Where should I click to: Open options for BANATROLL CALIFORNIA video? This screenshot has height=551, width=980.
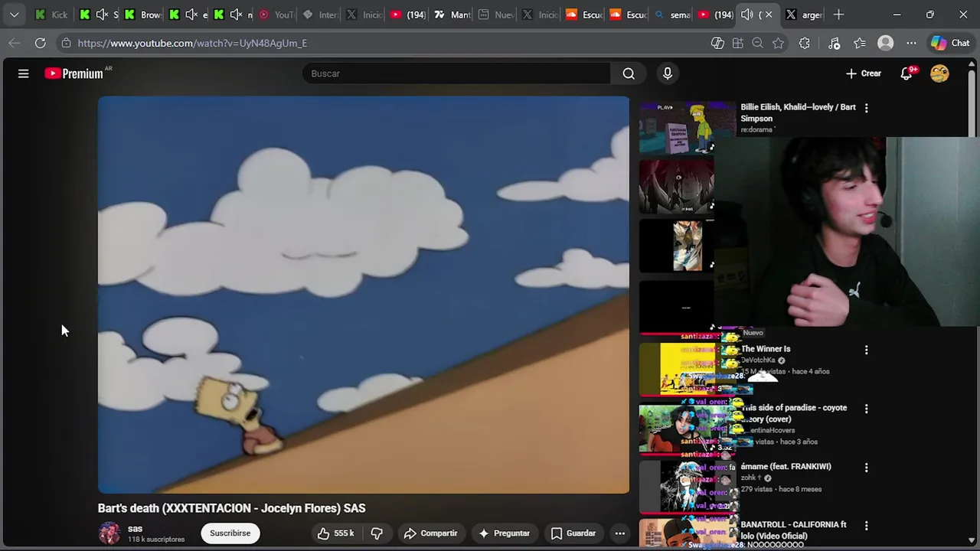tap(867, 526)
